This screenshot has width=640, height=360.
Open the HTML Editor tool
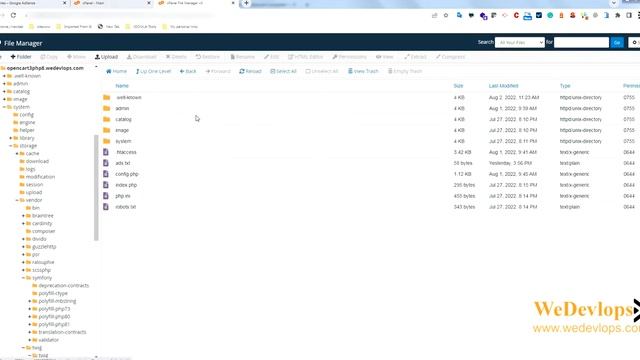click(305, 57)
